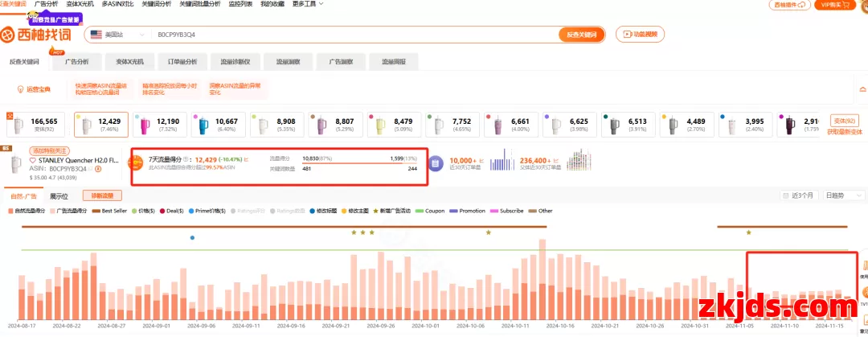
Task: Open the 广告分析 top menu item
Action: point(46,4)
